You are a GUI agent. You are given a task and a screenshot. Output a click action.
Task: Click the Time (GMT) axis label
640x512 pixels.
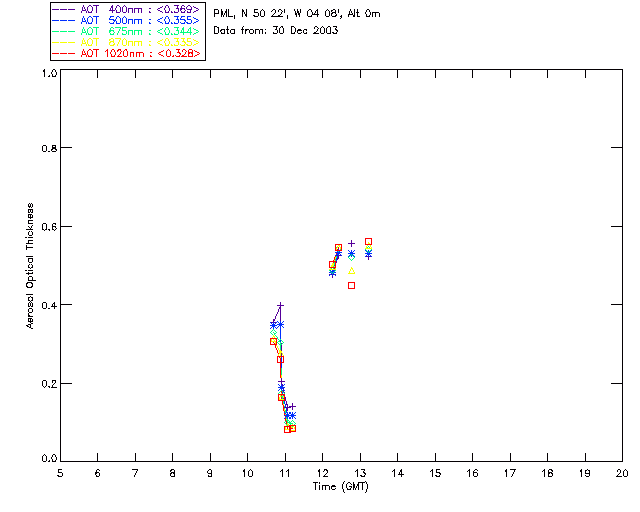click(x=341, y=487)
